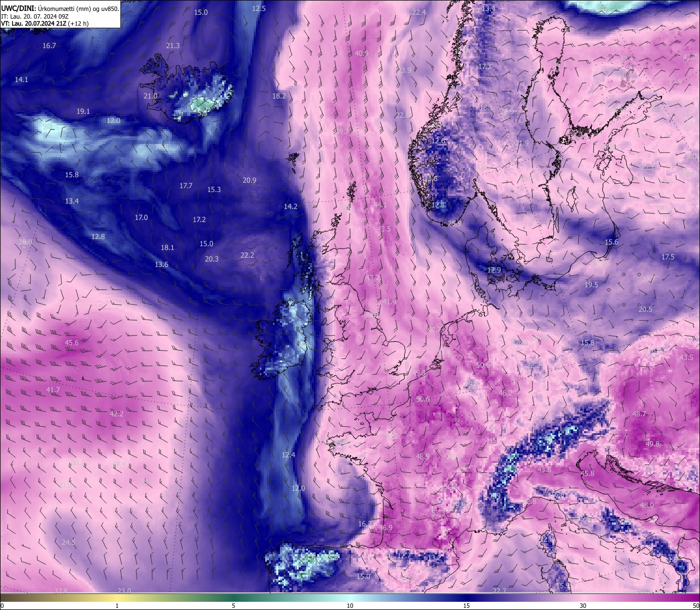The width and height of the screenshot is (700, 610).
Task: Click the 44.1 value in North Sea
Action: click(380, 205)
